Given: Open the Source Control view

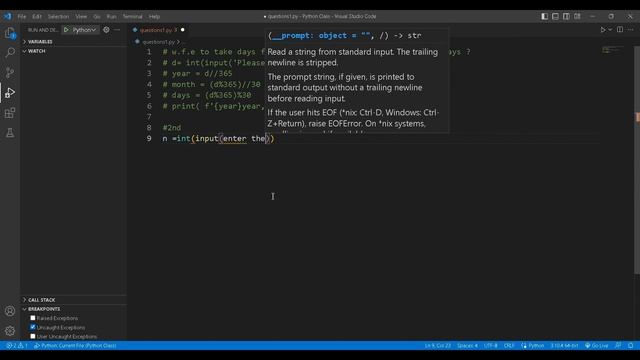Looking at the screenshot, I should (x=10, y=73).
